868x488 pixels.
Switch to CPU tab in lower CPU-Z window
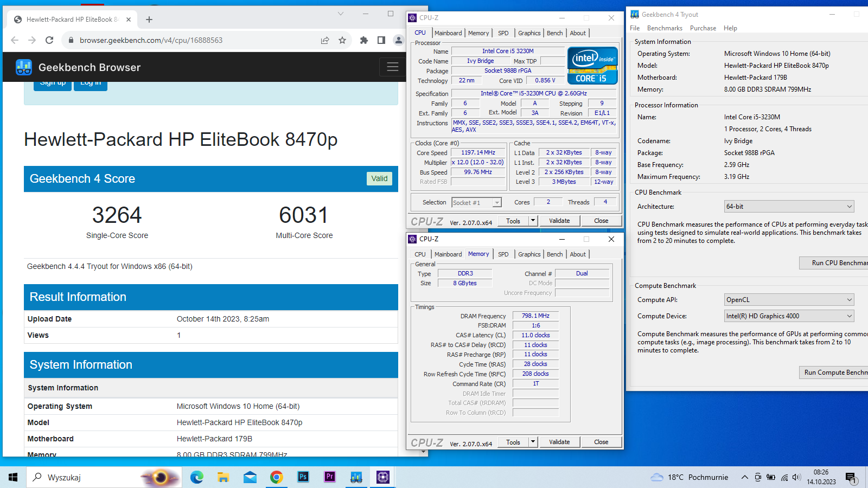420,254
